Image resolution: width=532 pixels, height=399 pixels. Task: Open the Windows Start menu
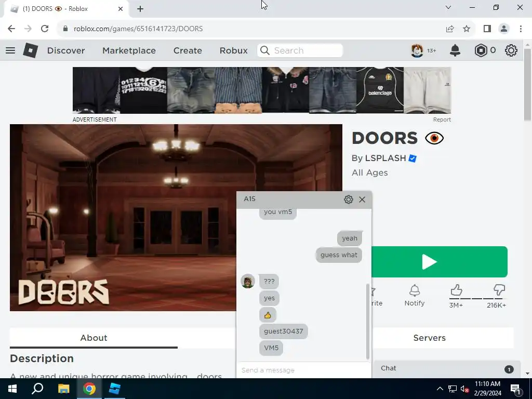pos(12,389)
